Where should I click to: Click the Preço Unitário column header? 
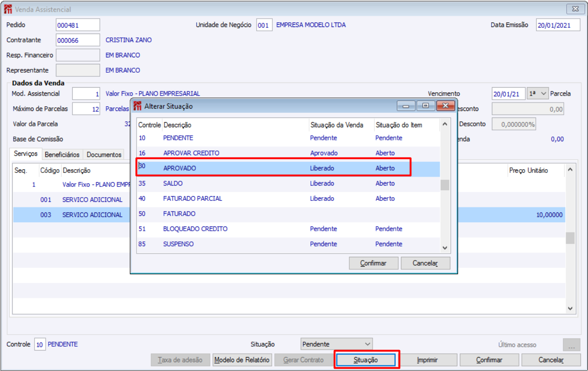point(528,171)
